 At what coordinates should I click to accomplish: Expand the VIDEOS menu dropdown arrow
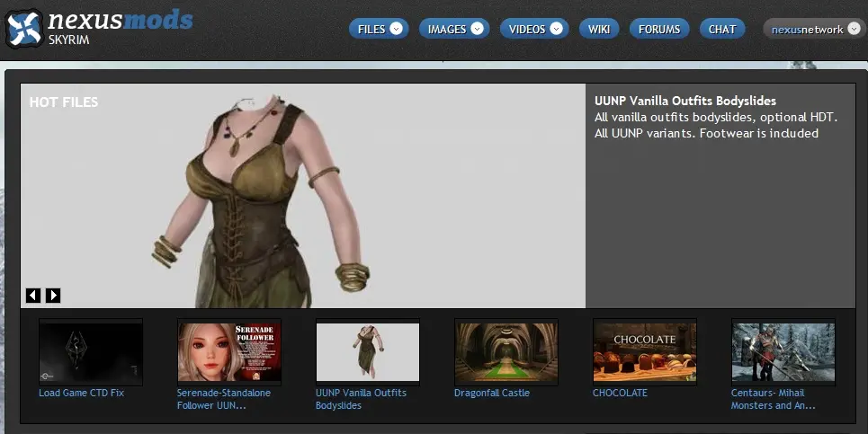557,29
